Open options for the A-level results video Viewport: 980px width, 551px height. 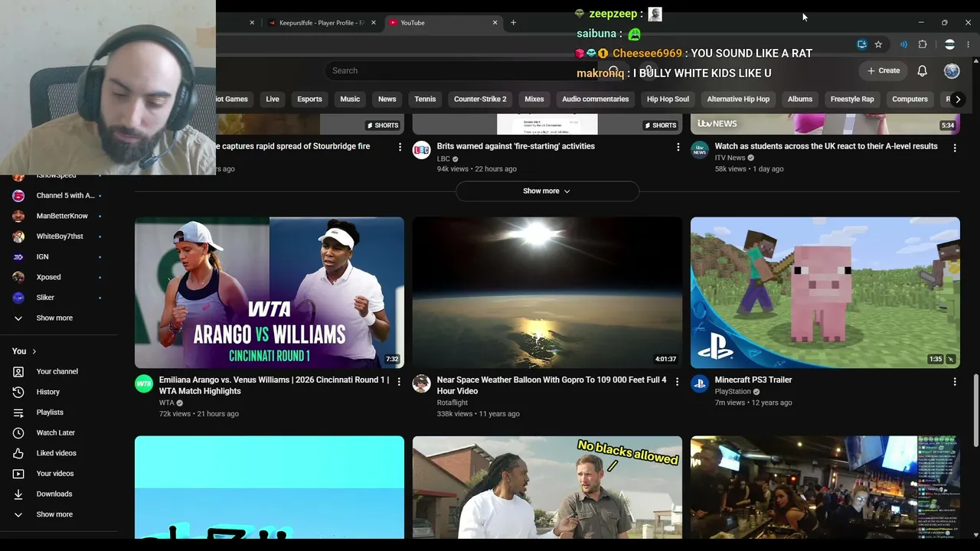(x=955, y=148)
